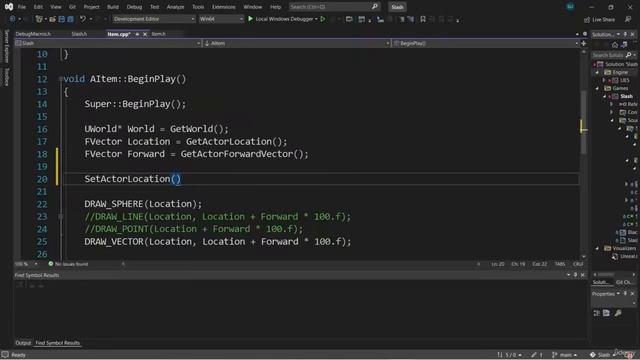Click Start Without Debugging outline play icon
This screenshot has height=360, width=640.
[323, 19]
